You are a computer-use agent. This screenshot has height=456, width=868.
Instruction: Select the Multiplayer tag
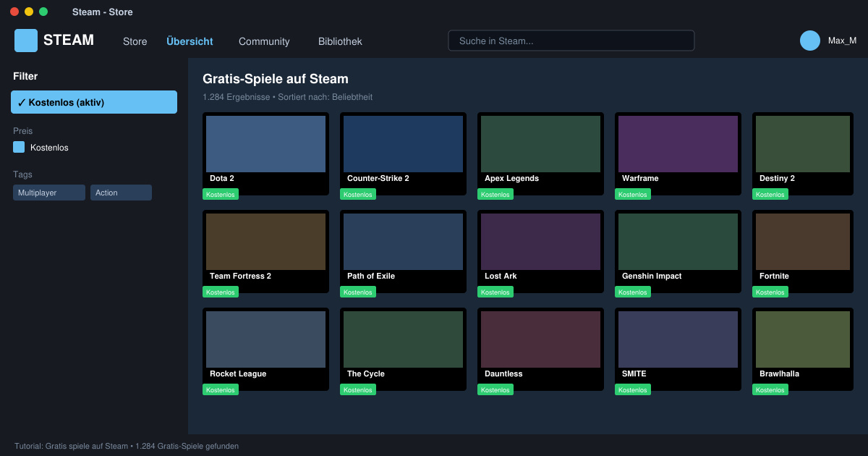point(49,193)
